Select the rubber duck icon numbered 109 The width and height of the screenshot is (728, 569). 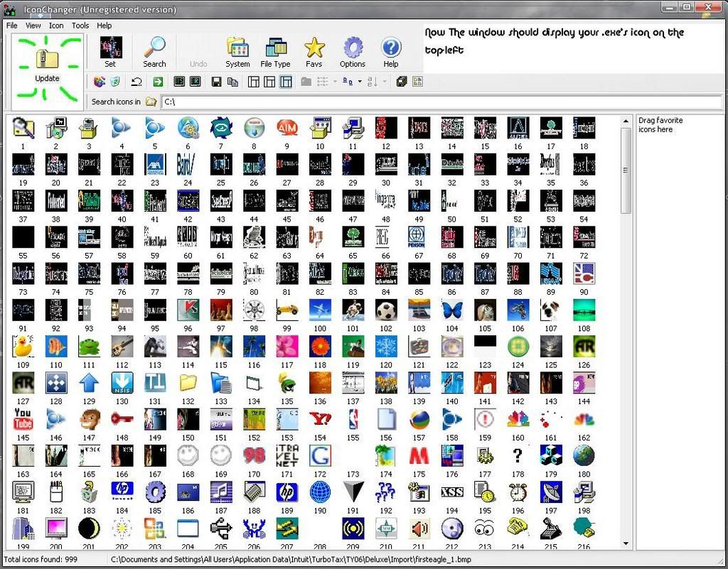click(23, 347)
